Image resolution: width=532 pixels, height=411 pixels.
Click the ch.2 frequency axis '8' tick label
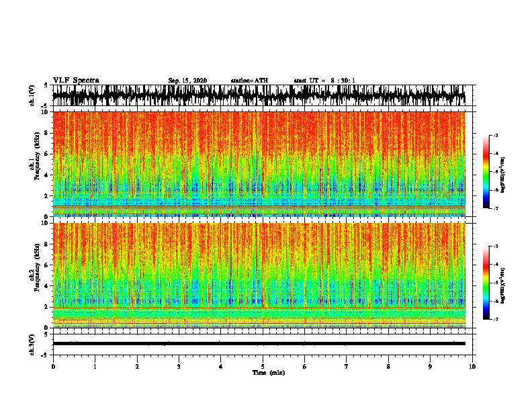click(x=47, y=244)
